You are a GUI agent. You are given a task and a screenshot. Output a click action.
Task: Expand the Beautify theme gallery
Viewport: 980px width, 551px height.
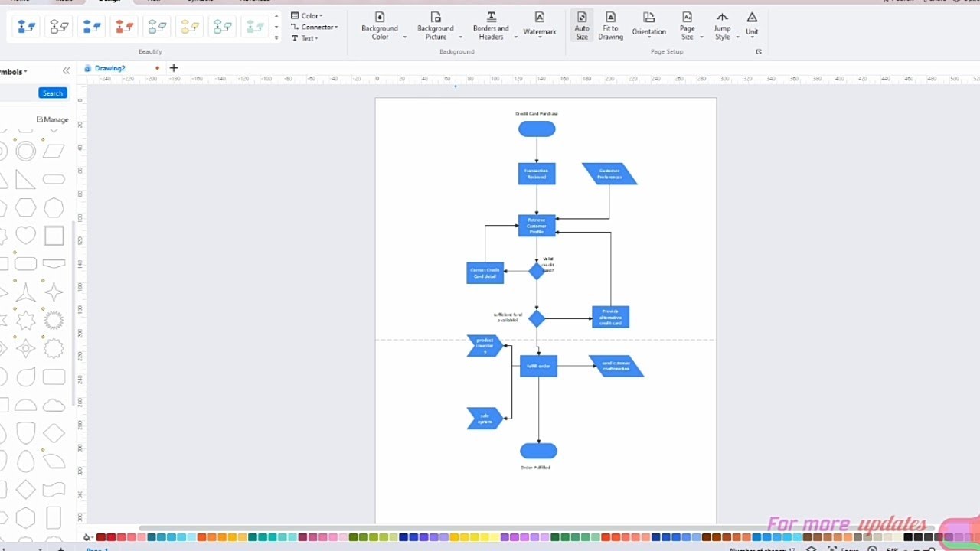click(x=276, y=37)
